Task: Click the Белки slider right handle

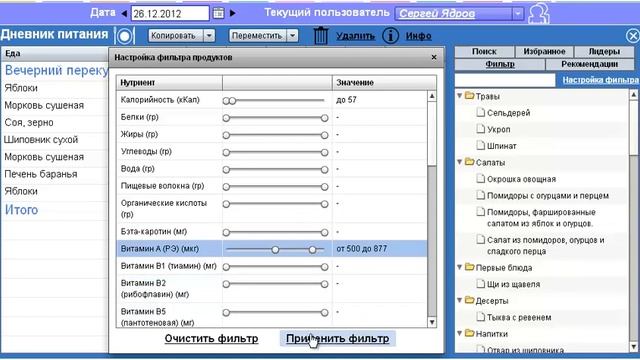Action: (324, 118)
